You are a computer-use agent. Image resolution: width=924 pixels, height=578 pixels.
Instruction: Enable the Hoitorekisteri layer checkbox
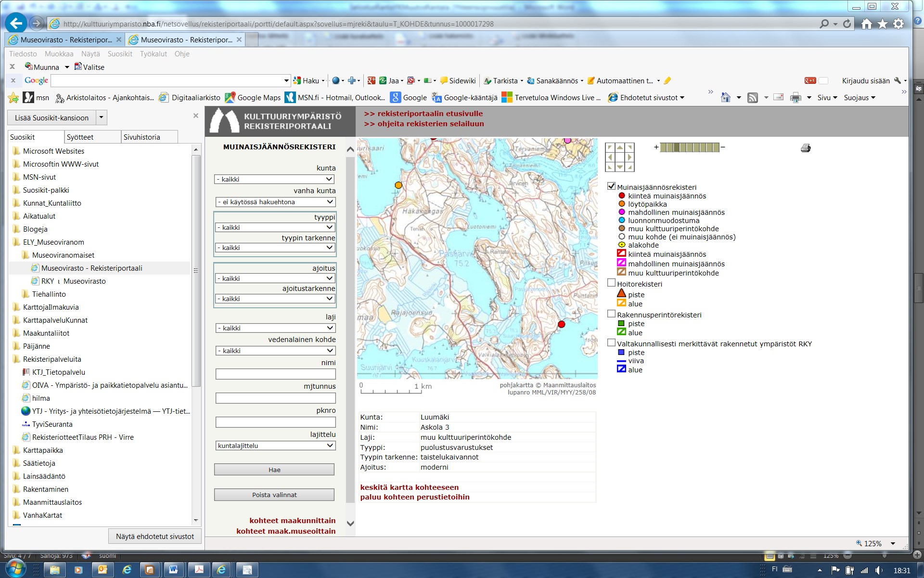(611, 283)
